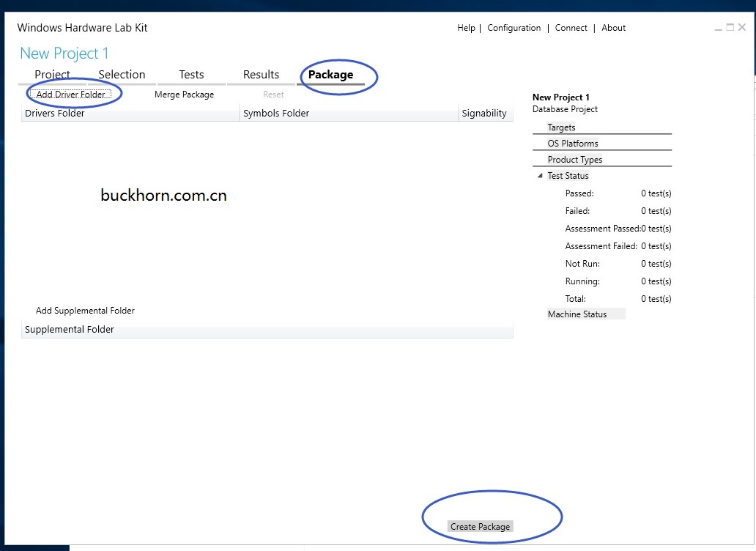Open the Tests tab
This screenshot has height=551, width=756.
pos(191,75)
